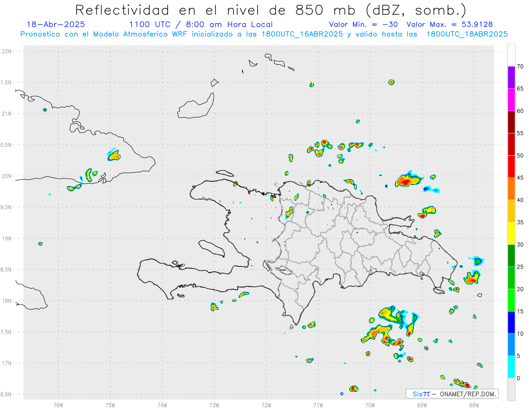Click the 19N latitude axis label
This screenshot has width=532, height=411.
coord(8,239)
